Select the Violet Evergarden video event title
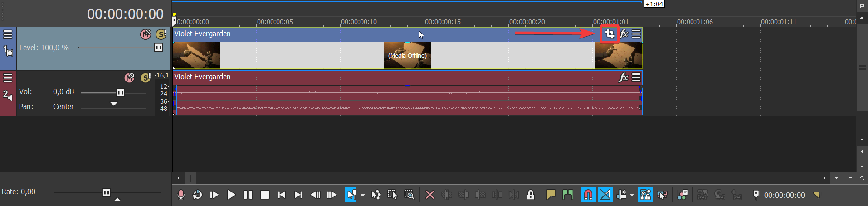868x206 pixels. point(202,34)
